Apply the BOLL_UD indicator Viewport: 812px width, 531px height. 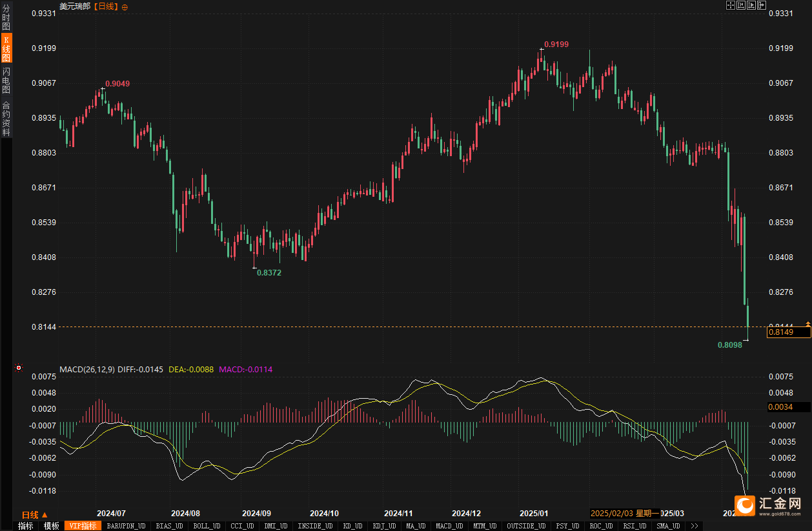pyautogui.click(x=207, y=526)
